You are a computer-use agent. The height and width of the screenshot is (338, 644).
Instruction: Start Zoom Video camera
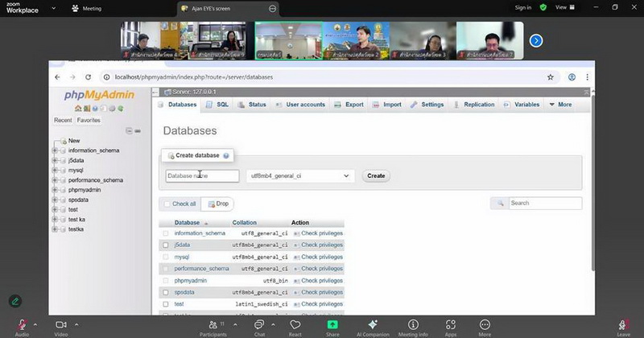[x=61, y=328]
